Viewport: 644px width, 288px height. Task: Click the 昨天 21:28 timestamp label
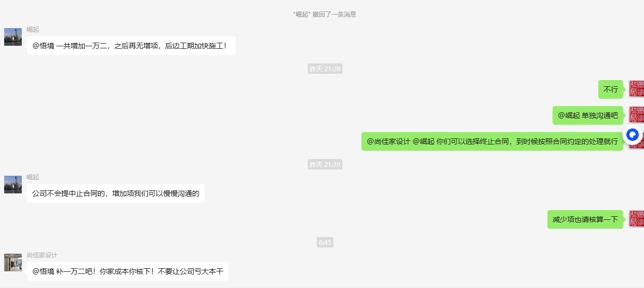pyautogui.click(x=325, y=69)
